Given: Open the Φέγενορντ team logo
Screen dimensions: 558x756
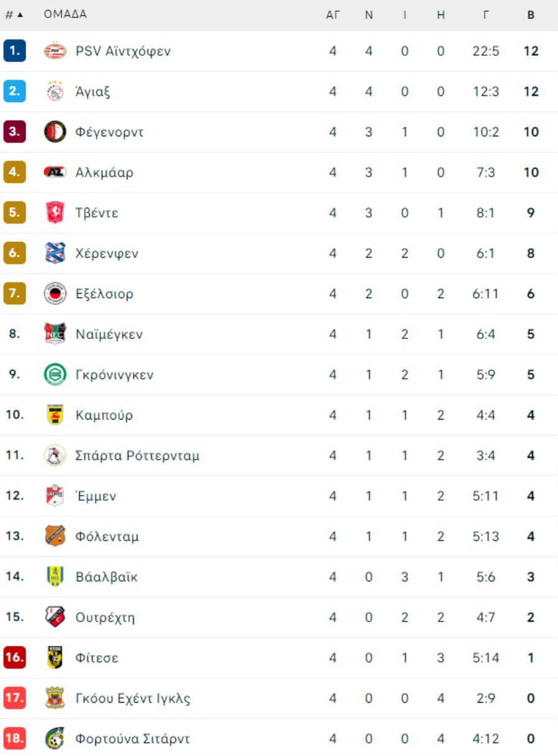Looking at the screenshot, I should click(x=55, y=132).
